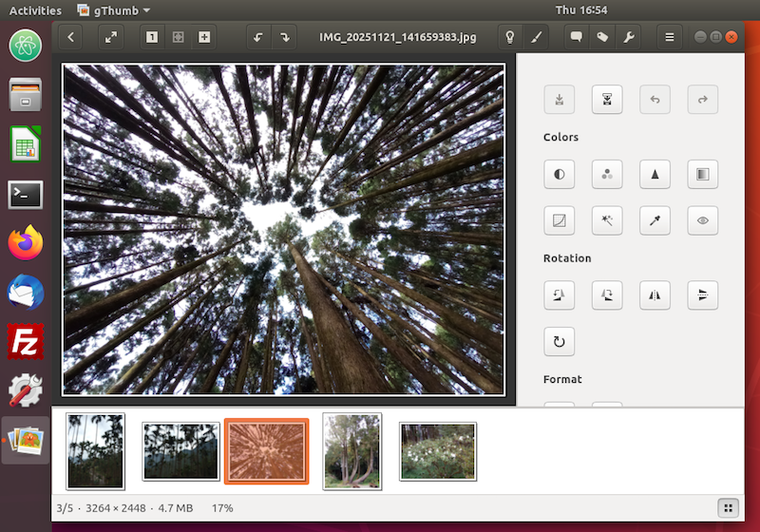The image size is (760, 532).
Task: Open the Activities overview
Action: click(35, 10)
